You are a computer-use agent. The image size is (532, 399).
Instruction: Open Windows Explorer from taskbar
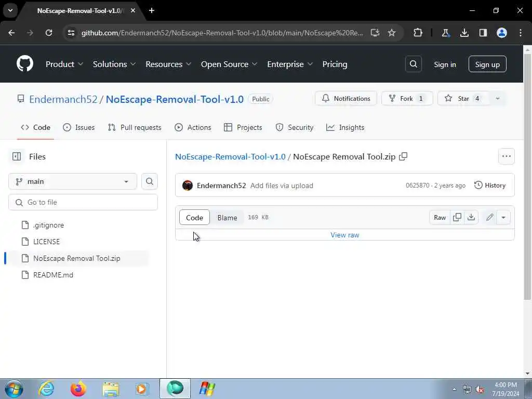point(111,389)
